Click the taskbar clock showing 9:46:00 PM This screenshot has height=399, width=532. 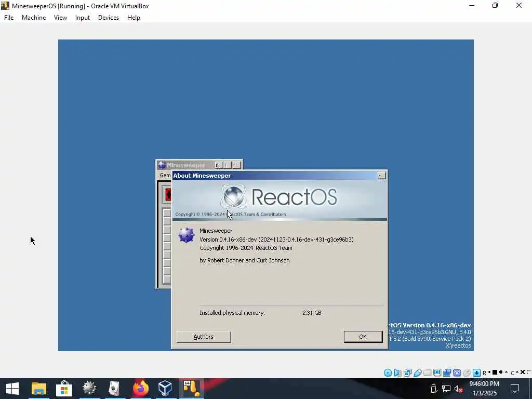click(x=484, y=389)
